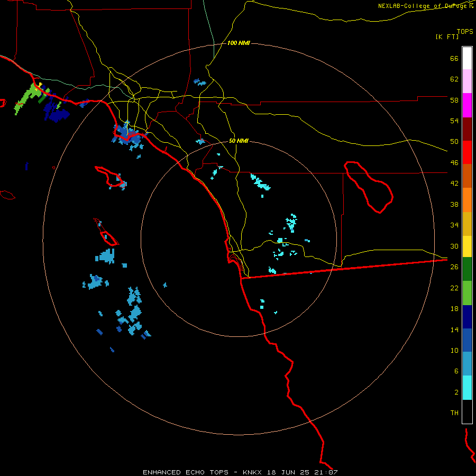Select the gold legend swatch

coord(467,224)
